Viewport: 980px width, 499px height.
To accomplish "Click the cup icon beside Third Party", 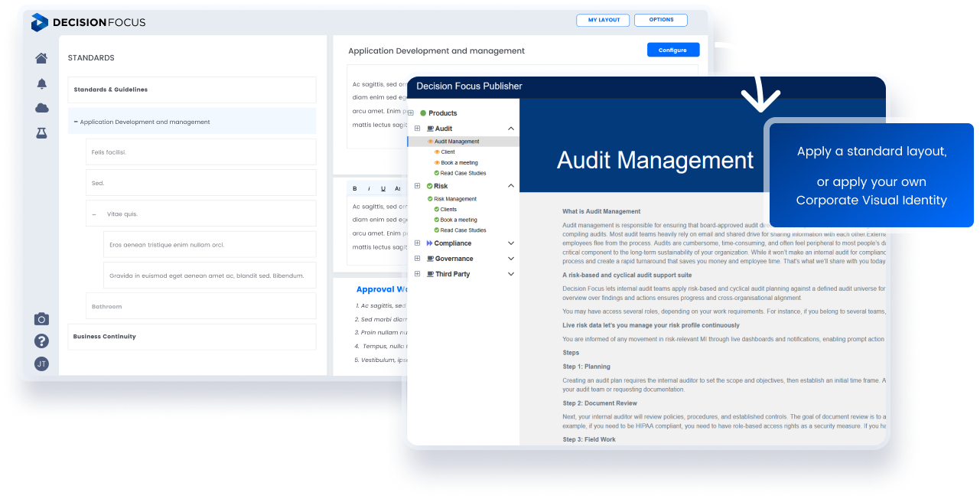I will (430, 274).
